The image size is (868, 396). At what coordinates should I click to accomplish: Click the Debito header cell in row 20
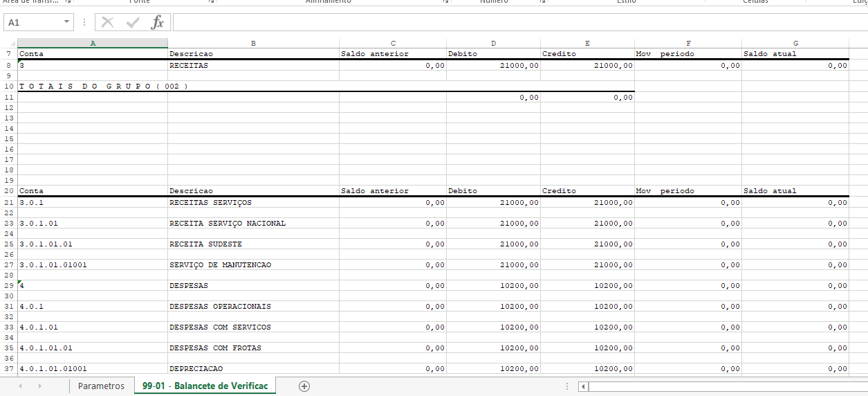493,190
